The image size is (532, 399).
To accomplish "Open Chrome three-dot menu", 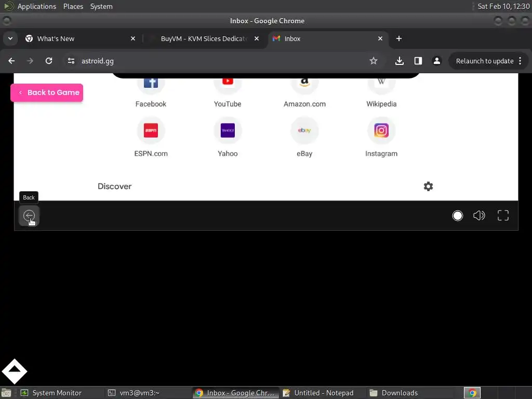I will [520, 61].
